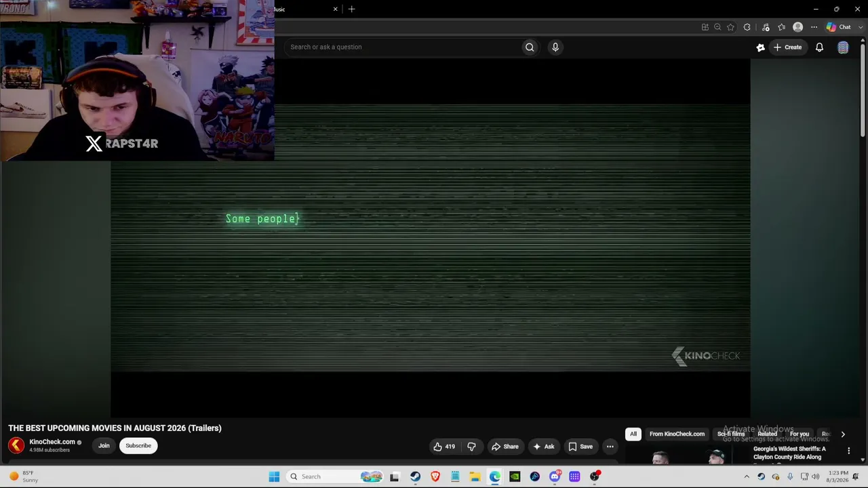Click the browser apps grid icon

click(705, 27)
